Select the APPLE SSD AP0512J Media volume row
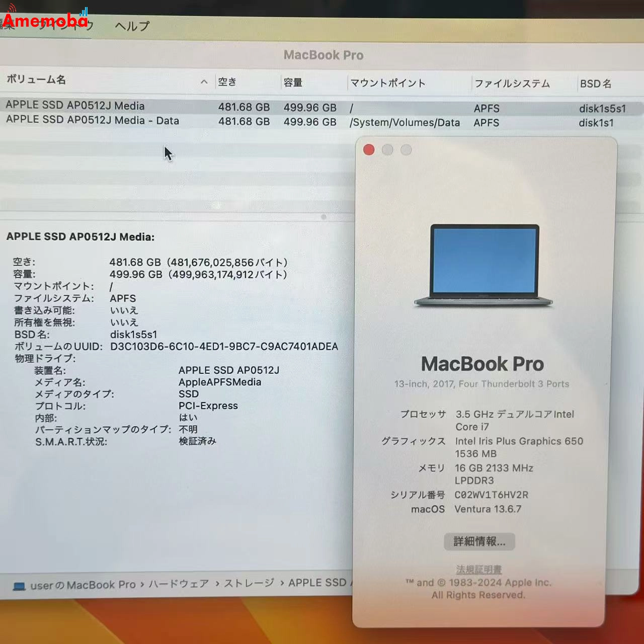Image resolution: width=644 pixels, height=644 pixels. (x=151, y=106)
